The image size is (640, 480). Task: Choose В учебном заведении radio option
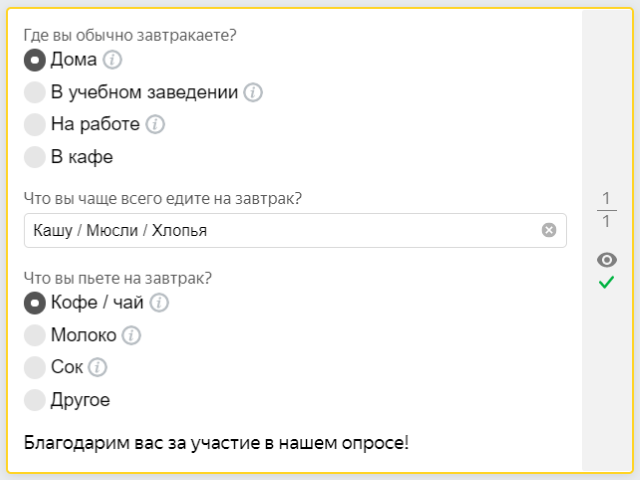(35, 92)
